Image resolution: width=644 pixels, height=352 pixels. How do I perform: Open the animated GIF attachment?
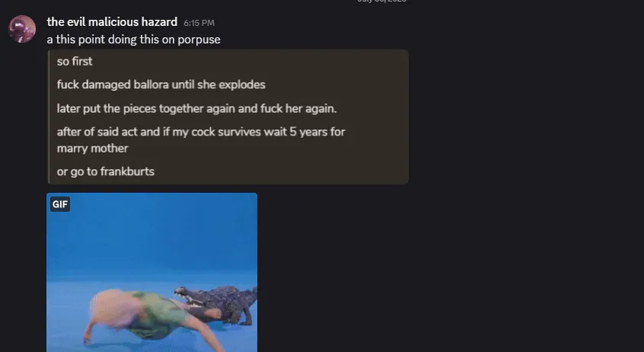152,272
